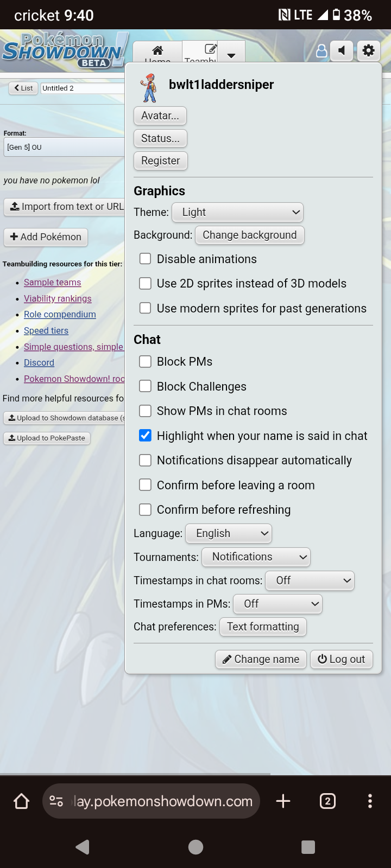391x868 pixels.
Task: Click the user account icon
Action: tap(321, 51)
